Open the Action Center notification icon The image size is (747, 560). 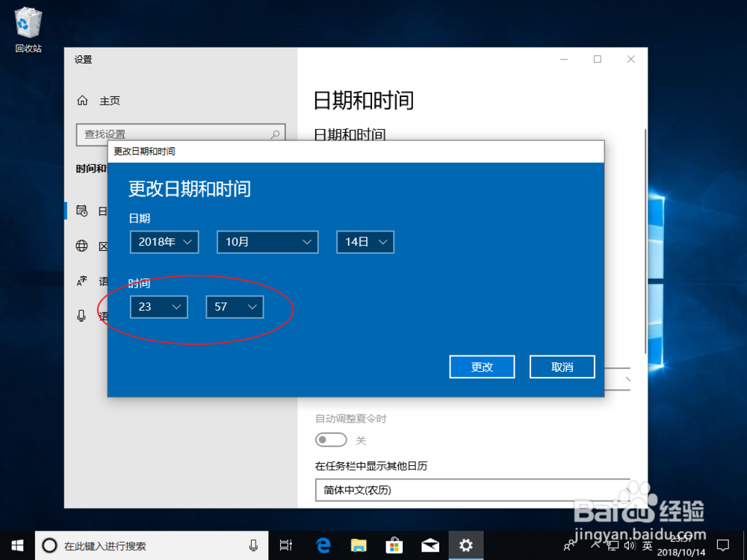click(722, 546)
